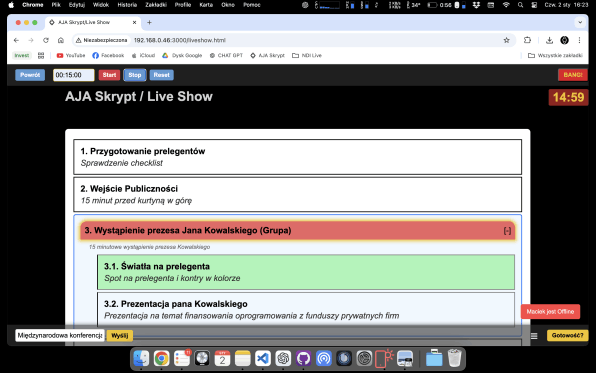Open Control Center in menu bar
596x373 pixels.
click(534, 5)
